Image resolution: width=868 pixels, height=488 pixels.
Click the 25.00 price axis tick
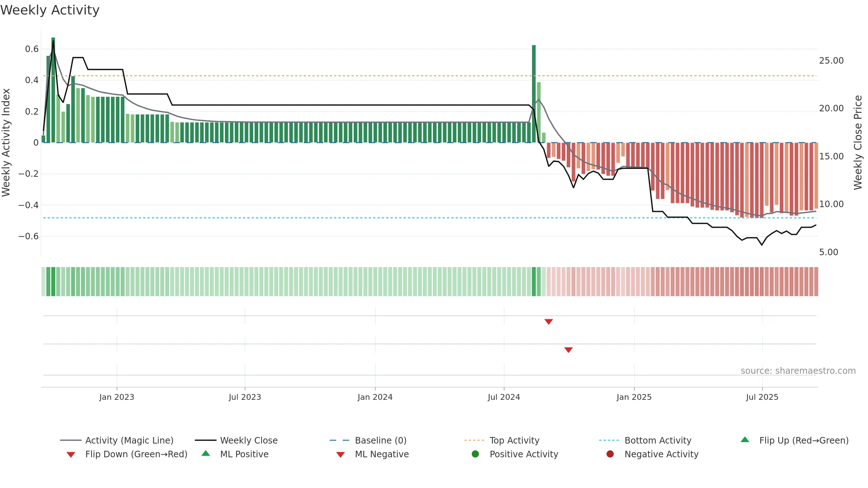831,61
